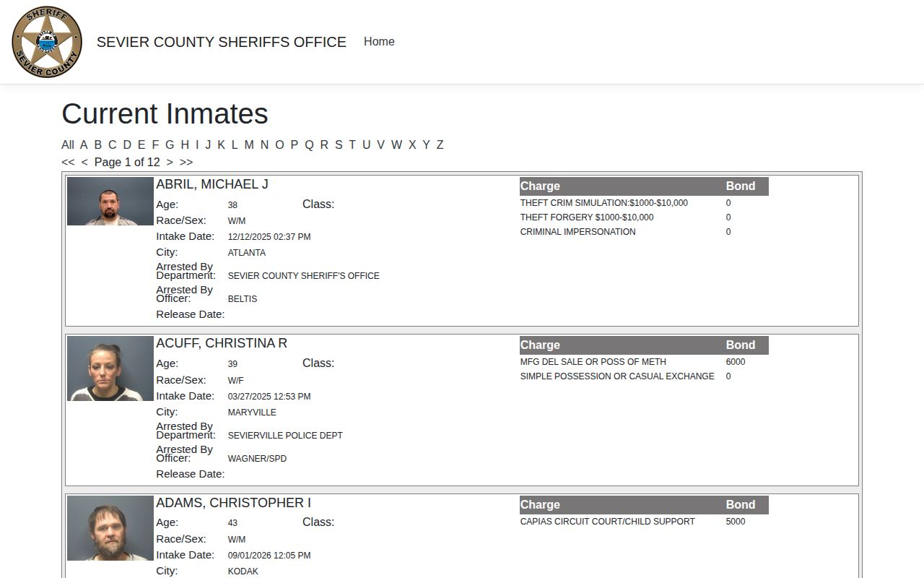Open the Home navigation link

click(379, 42)
